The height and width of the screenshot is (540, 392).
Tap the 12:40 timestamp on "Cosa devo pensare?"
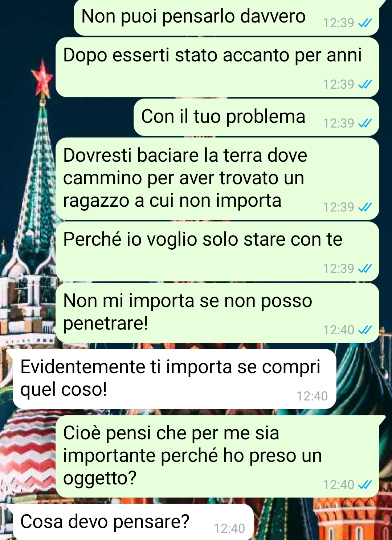[229, 528]
